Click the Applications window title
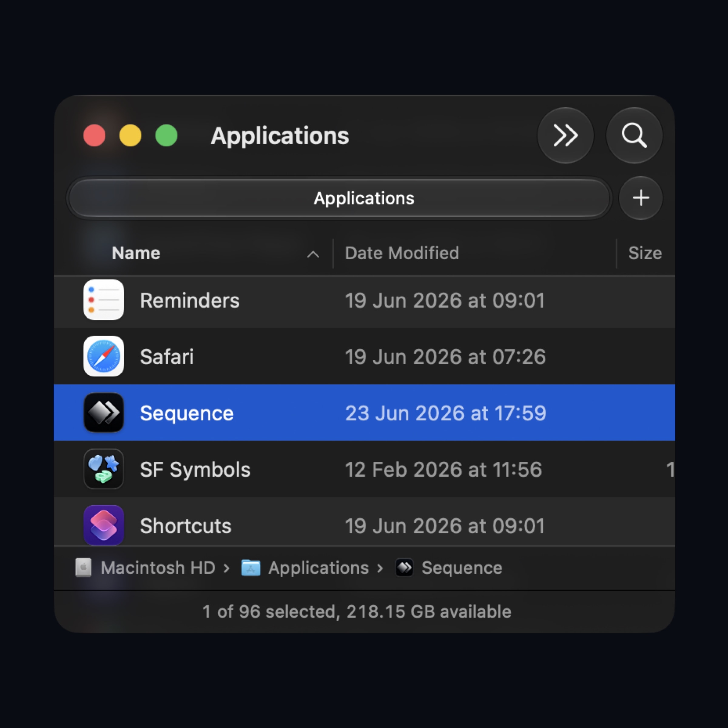Viewport: 728px width, 728px height. point(280,136)
